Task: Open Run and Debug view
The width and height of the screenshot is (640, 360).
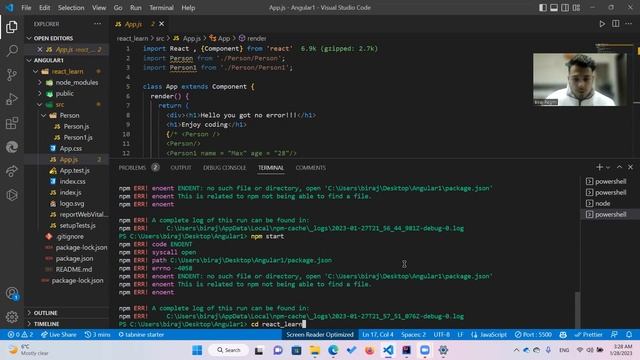Action: 12,99
